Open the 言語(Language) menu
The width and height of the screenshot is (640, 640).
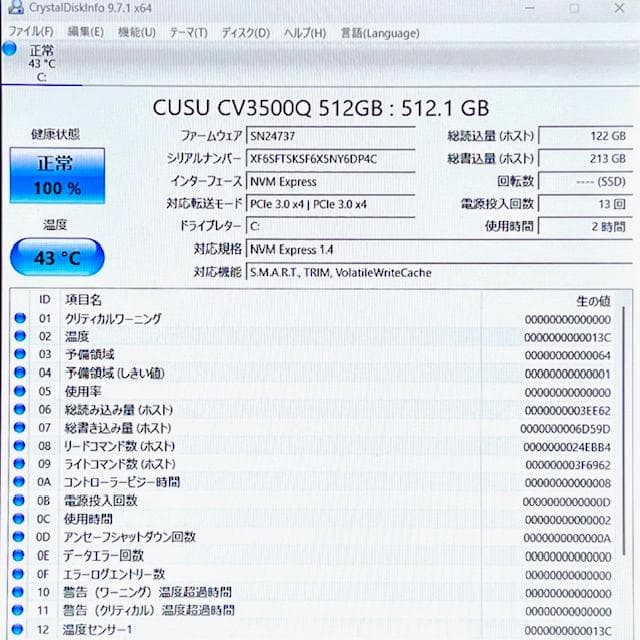(380, 33)
